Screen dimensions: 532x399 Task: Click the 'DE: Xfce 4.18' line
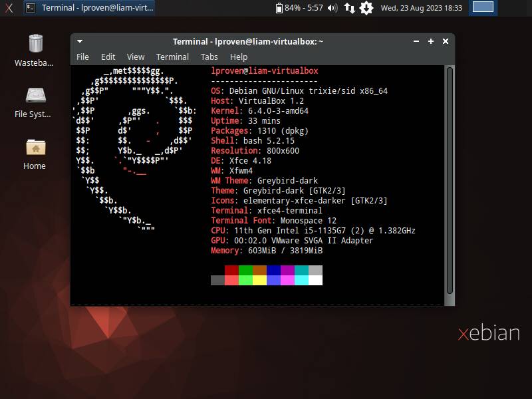241,160
